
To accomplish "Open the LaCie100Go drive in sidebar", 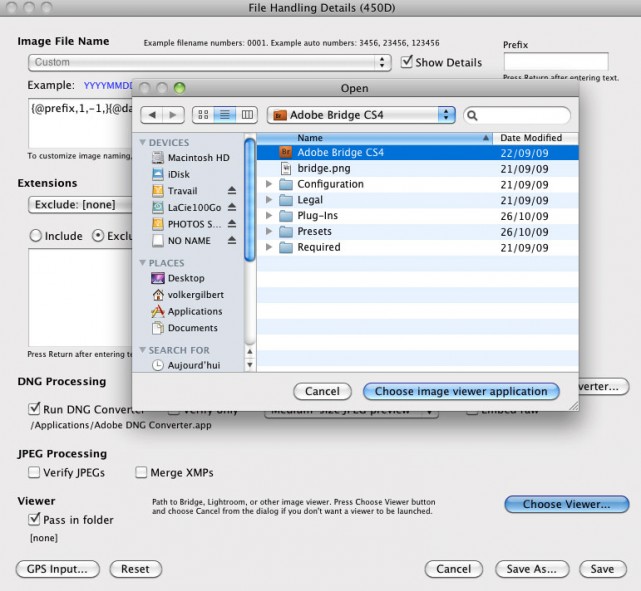I will (x=186, y=208).
